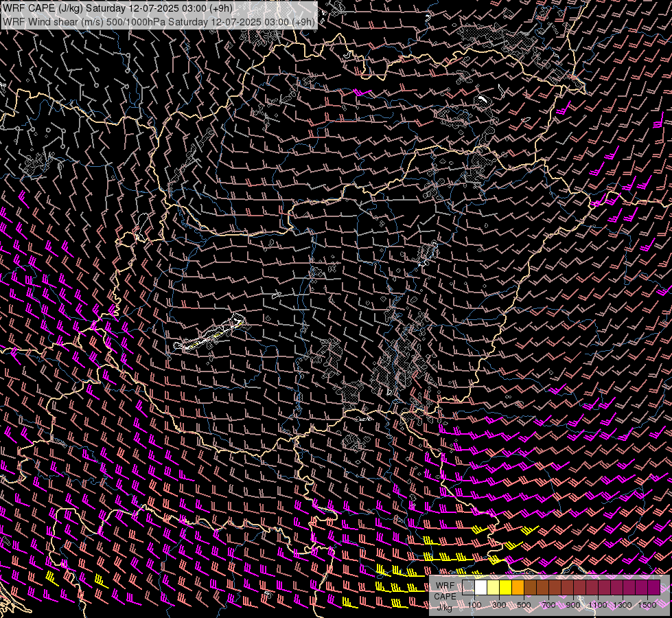The width and height of the screenshot is (672, 618).
Task: Click the J/kg unit label in the legend
Action: click(x=444, y=607)
